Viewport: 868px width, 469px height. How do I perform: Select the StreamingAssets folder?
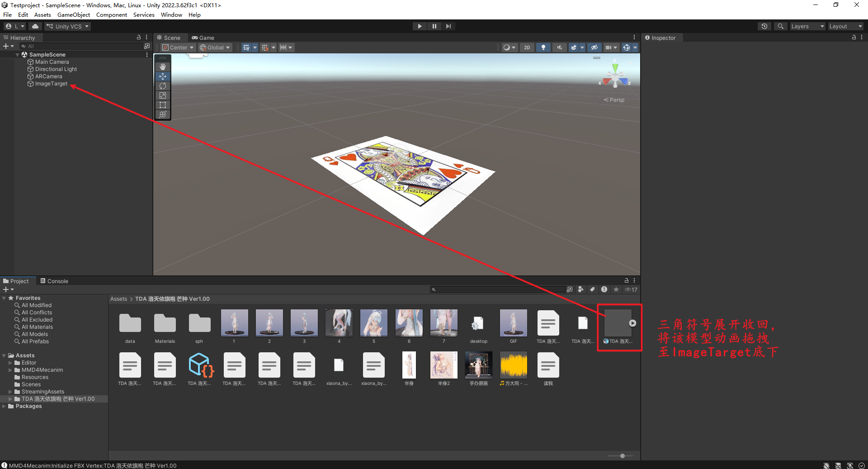click(42, 392)
